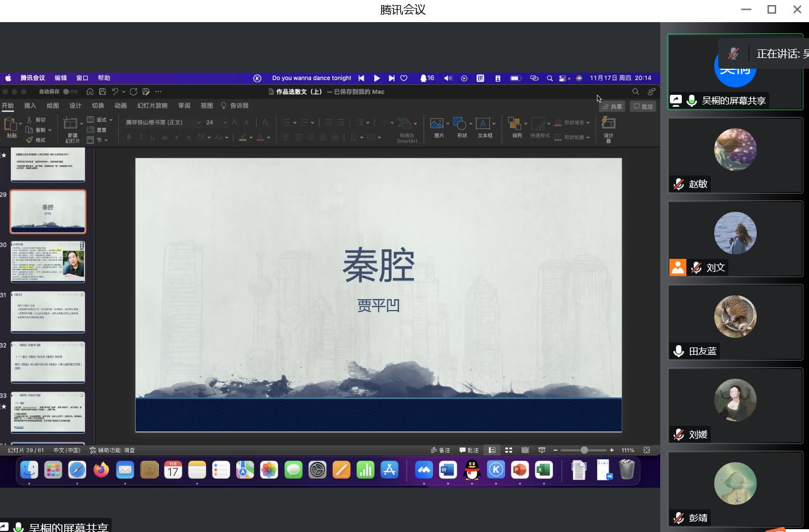Click the Paste (粘贴) clipboard icon
The image size is (809, 532).
(10, 124)
